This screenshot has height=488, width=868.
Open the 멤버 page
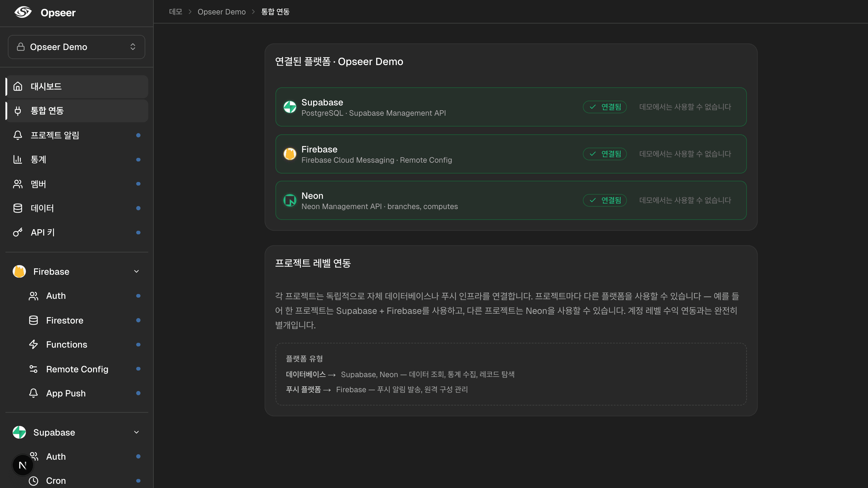(77, 184)
